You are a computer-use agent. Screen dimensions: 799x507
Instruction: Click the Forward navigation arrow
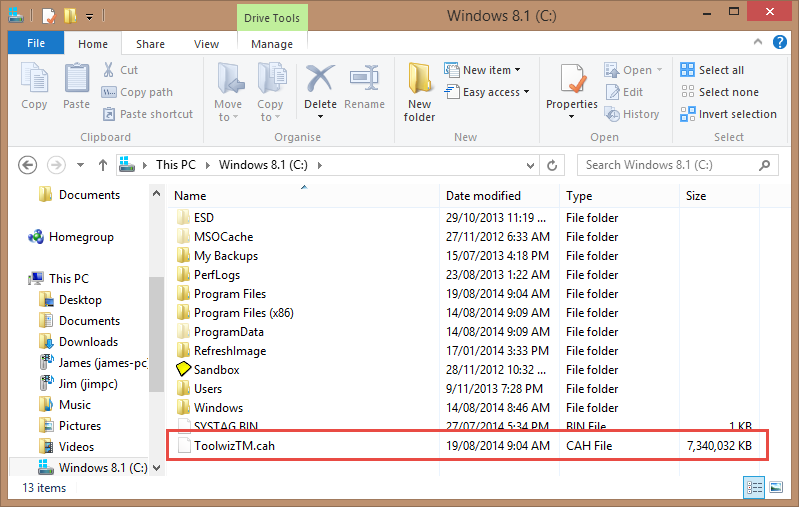pyautogui.click(x=56, y=165)
